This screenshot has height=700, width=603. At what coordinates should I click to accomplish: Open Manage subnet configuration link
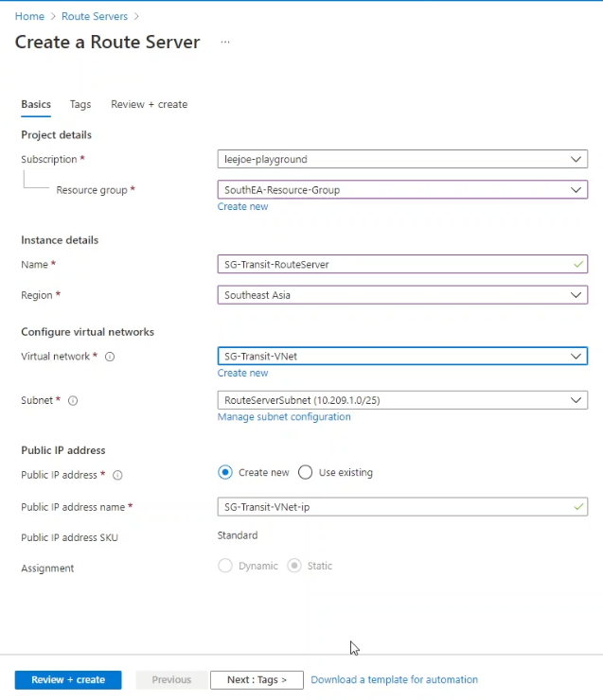coord(284,417)
